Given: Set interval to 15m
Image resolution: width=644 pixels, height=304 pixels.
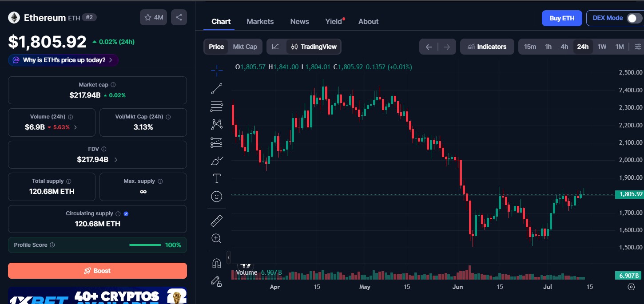Looking at the screenshot, I should coord(530,47).
